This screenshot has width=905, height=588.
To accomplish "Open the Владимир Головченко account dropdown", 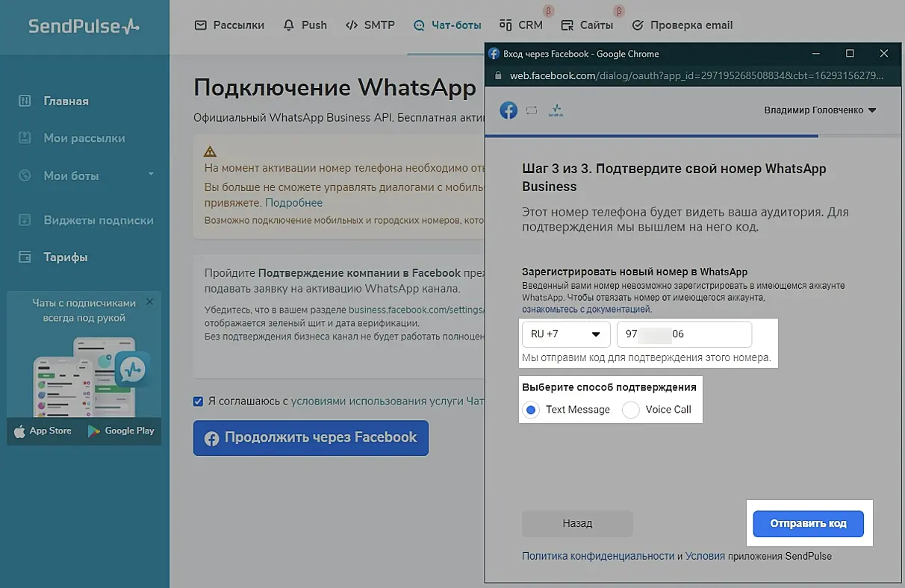I will [x=820, y=110].
